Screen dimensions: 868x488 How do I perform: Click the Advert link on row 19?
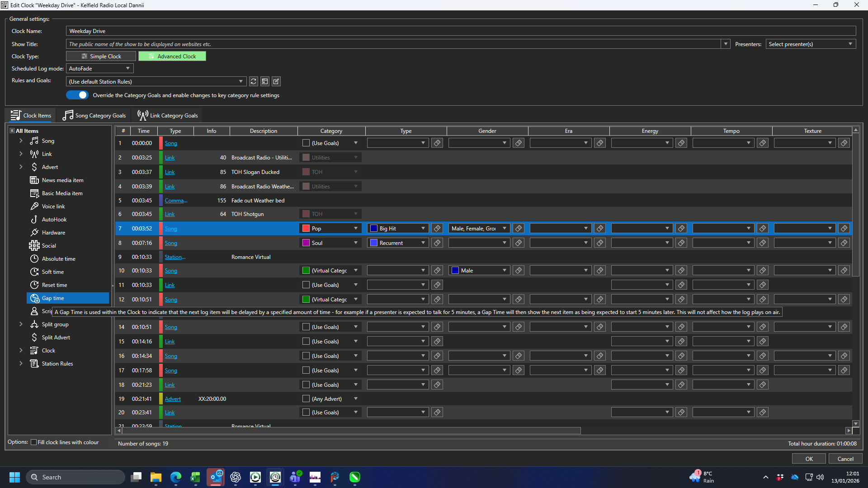click(x=173, y=399)
